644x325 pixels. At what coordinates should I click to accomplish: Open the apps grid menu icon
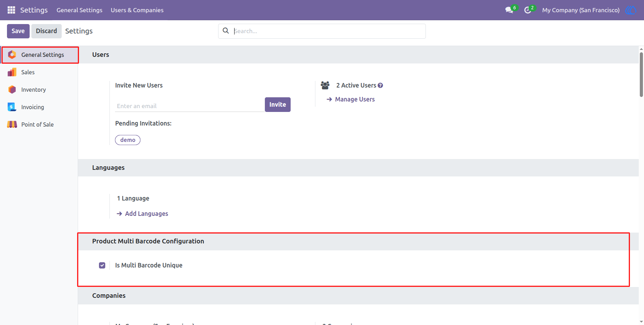pyautogui.click(x=11, y=10)
